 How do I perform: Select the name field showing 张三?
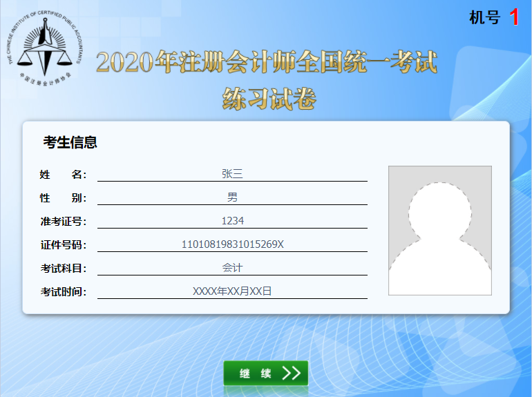tap(232, 174)
